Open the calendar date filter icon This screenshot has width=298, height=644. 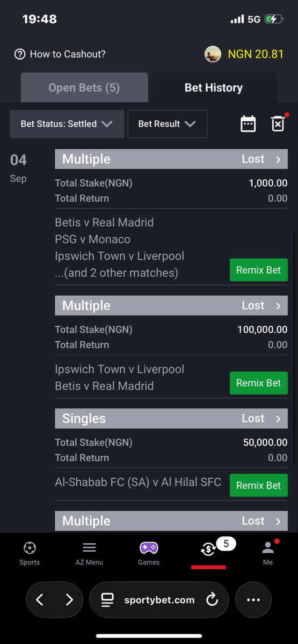[x=248, y=124]
